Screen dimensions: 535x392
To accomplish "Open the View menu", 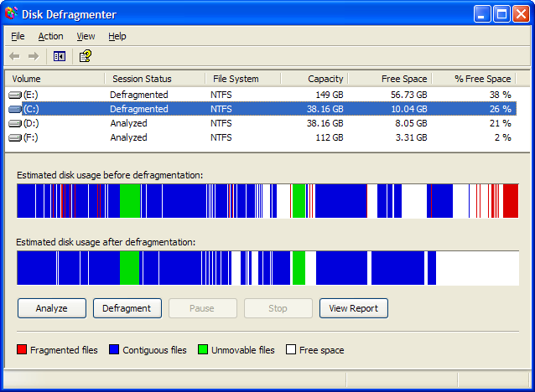I will [86, 36].
